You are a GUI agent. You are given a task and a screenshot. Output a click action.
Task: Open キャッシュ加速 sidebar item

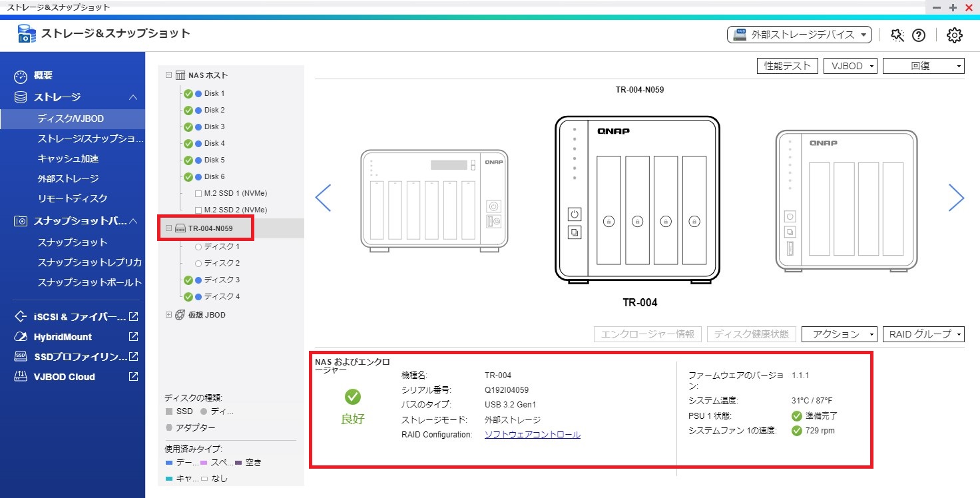pyautogui.click(x=68, y=158)
